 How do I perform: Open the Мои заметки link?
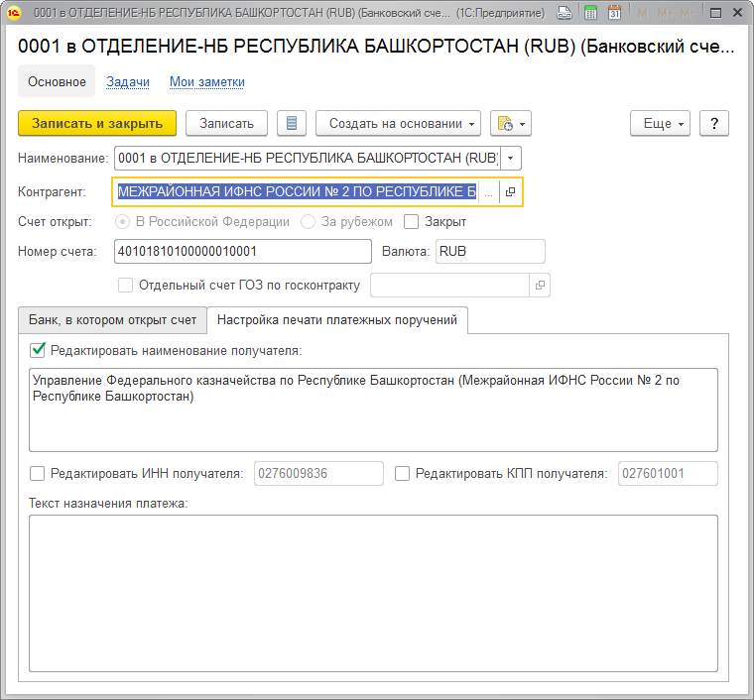(206, 82)
